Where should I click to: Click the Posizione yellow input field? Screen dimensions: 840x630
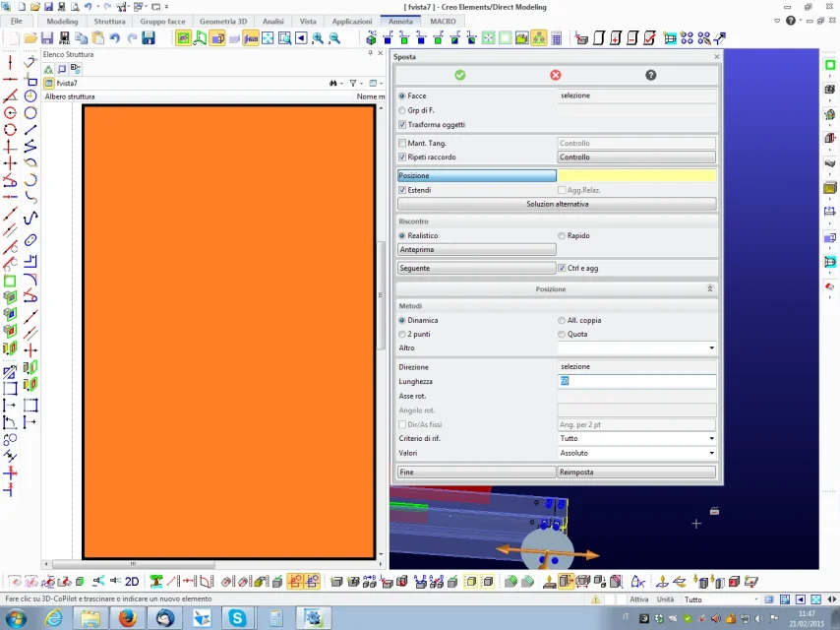point(636,176)
